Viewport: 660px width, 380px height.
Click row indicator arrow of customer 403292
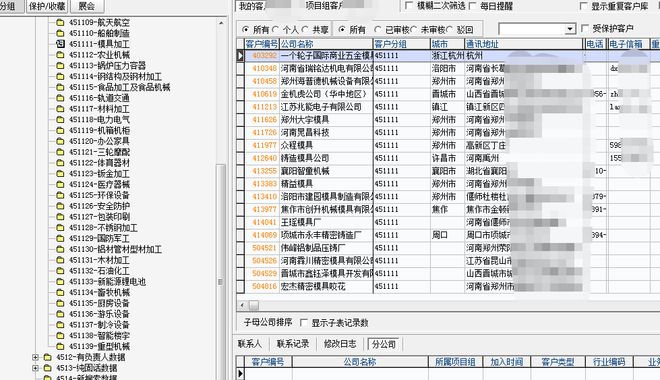240,56
